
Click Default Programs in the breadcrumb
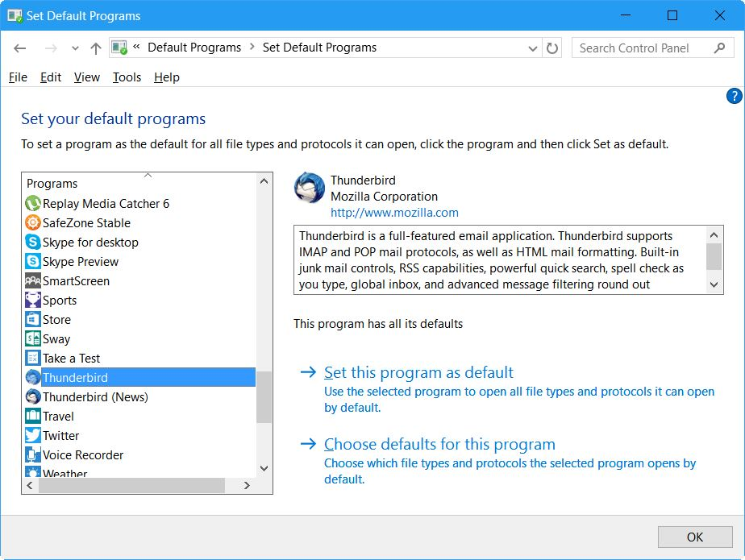(194, 48)
